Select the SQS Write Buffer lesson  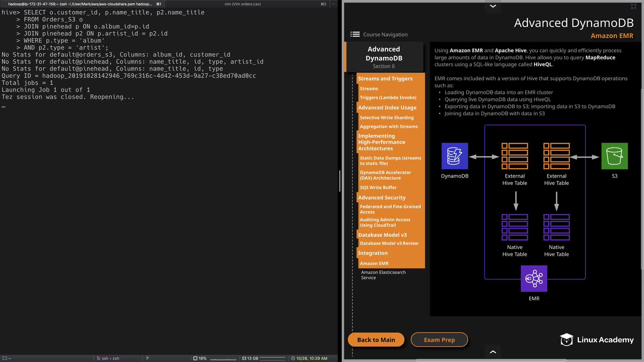point(378,187)
